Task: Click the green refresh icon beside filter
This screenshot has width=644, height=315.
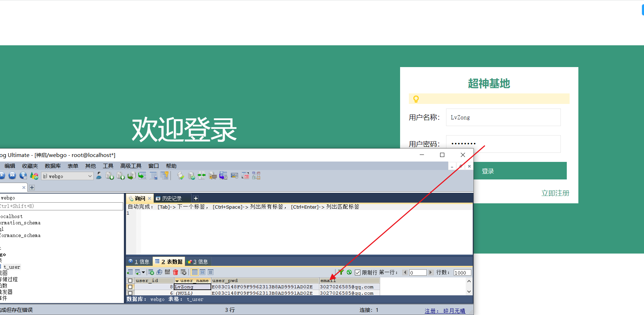Action: [x=349, y=272]
